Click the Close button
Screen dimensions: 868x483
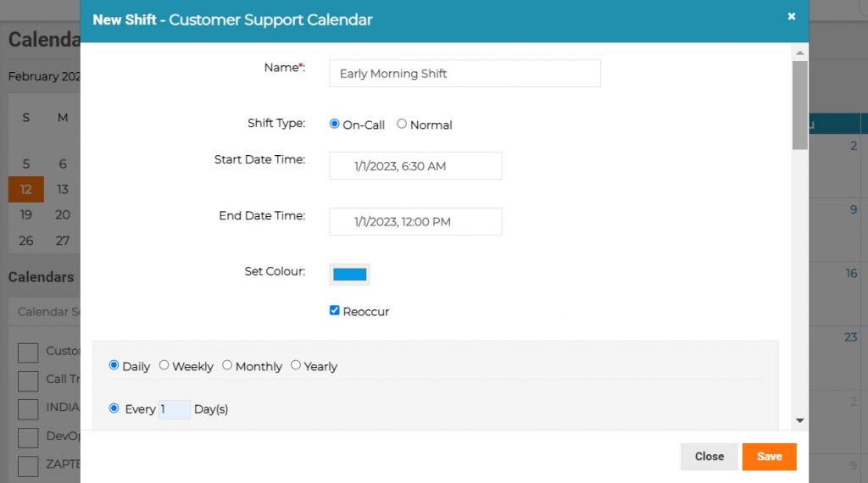(709, 457)
